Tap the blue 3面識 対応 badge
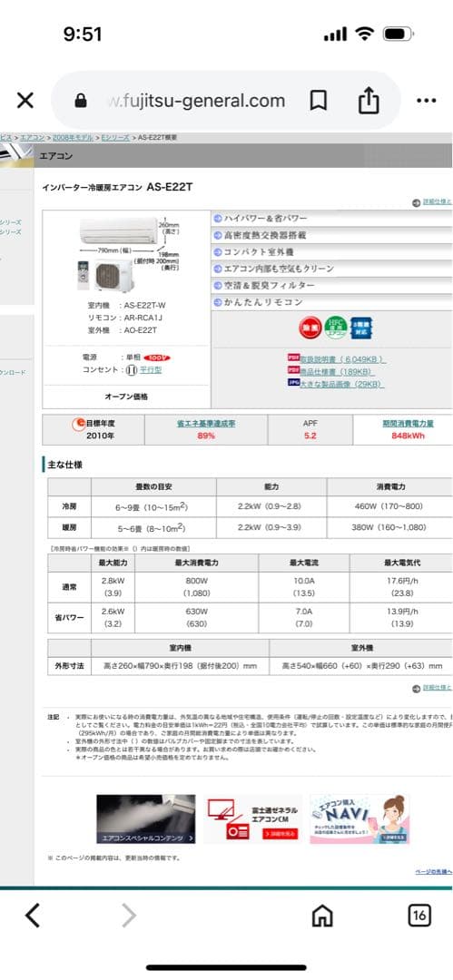The image size is (453, 980). click(361, 328)
